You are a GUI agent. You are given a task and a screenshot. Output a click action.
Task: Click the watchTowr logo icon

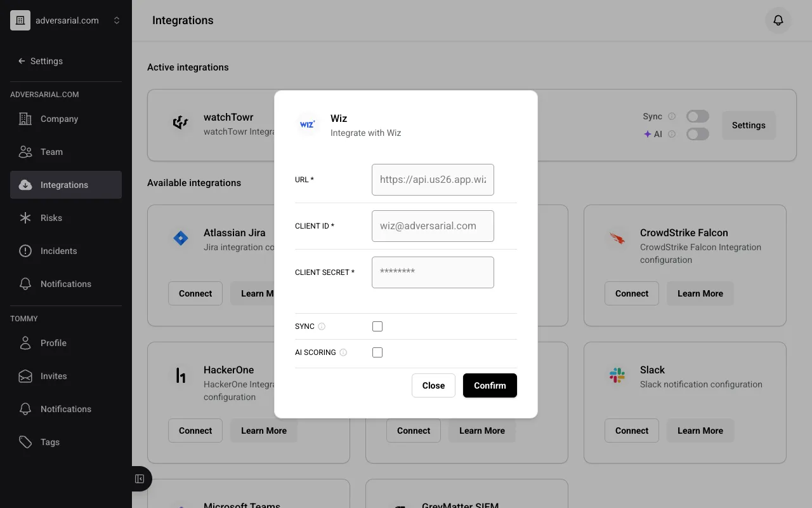pos(181,123)
